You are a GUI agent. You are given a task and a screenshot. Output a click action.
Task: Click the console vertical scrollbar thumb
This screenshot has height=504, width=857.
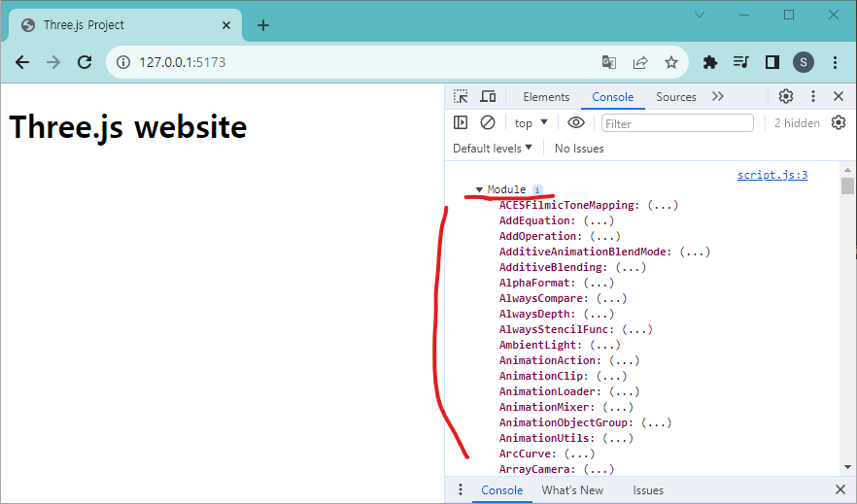[847, 185]
